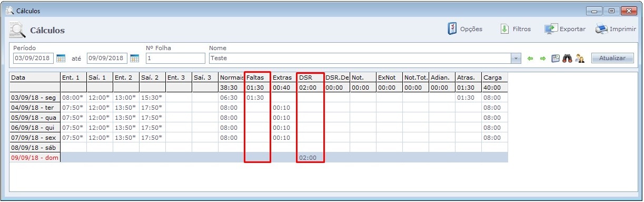This screenshot has height=202, width=644.
Task: Click the 02:00 DSR cell on Sunday
Action: [311, 158]
